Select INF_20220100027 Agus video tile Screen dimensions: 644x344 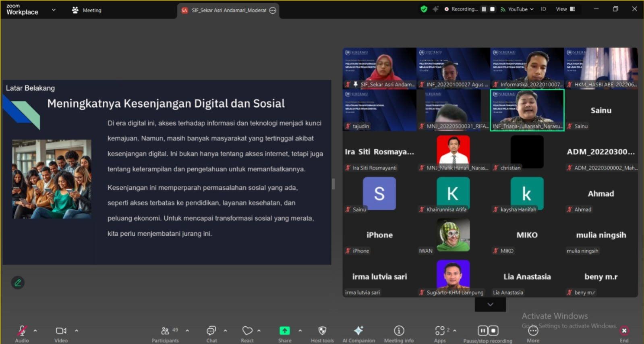453,68
